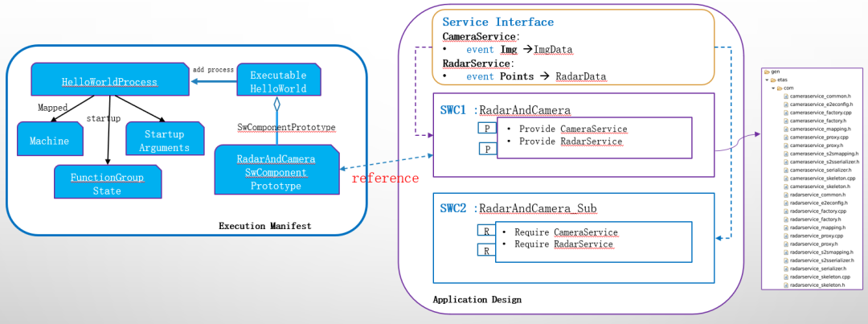Click the HelloWorldProcess block
Screen dimensions: 868x324
click(109, 81)
